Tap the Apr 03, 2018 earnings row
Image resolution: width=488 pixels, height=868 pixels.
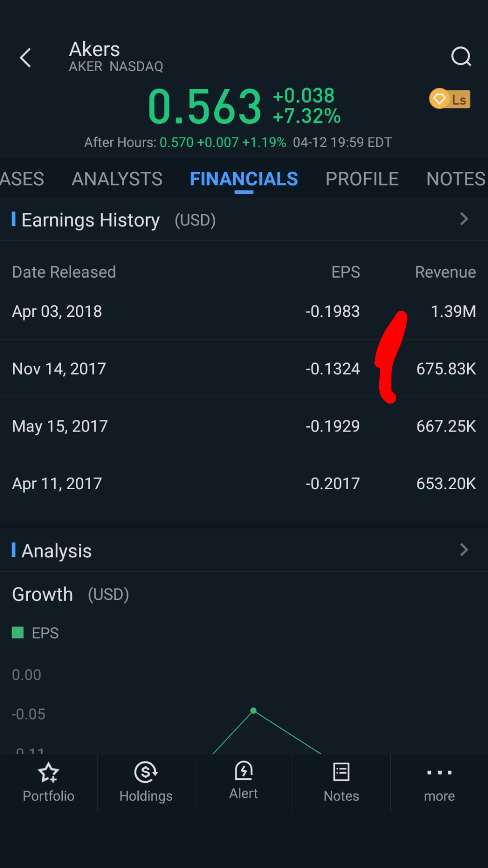[x=244, y=311]
